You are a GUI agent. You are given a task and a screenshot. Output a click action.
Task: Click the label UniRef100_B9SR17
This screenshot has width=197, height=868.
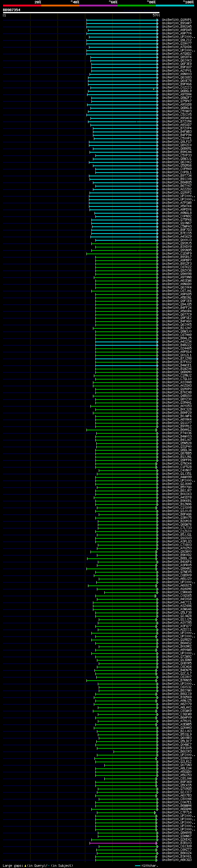176,257
